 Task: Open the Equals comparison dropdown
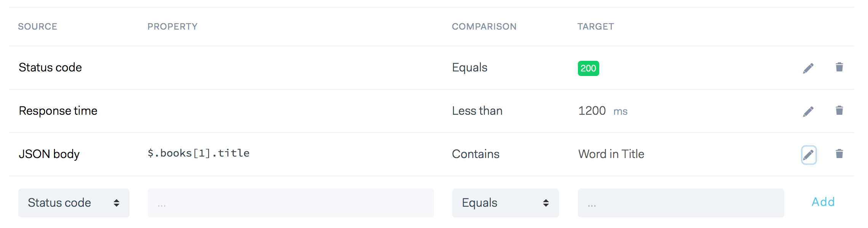pyautogui.click(x=505, y=203)
